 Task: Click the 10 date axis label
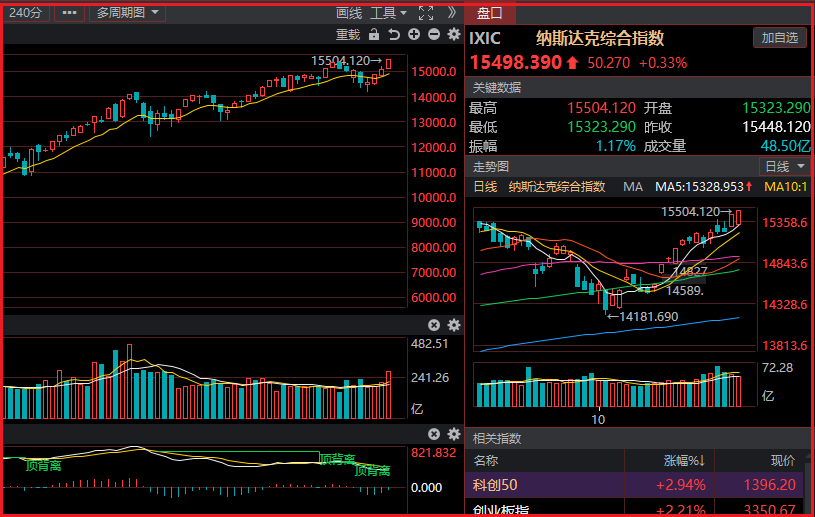pyautogui.click(x=598, y=419)
